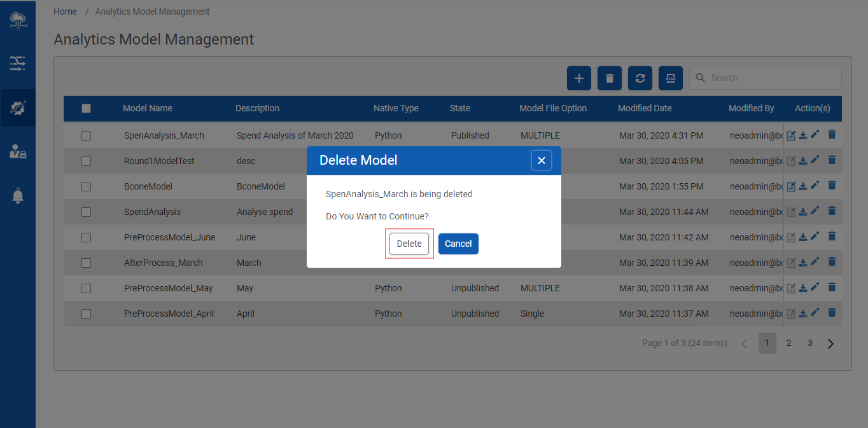Check the PreProcessModel_May row checkbox
868x428 pixels.
click(87, 288)
